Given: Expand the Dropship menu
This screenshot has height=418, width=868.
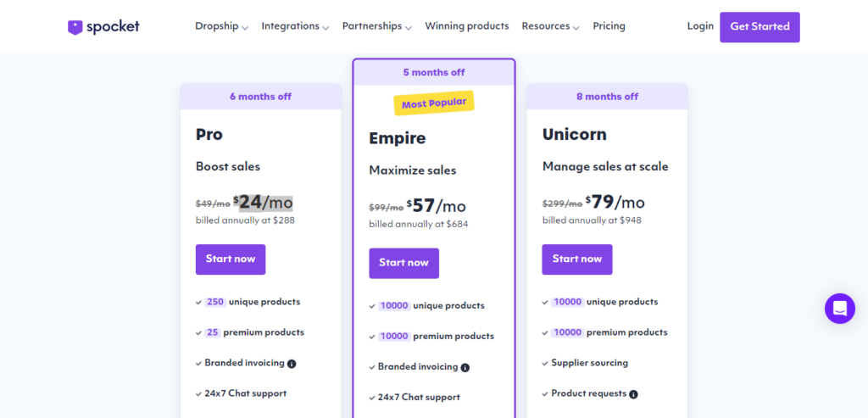Looking at the screenshot, I should click(221, 26).
